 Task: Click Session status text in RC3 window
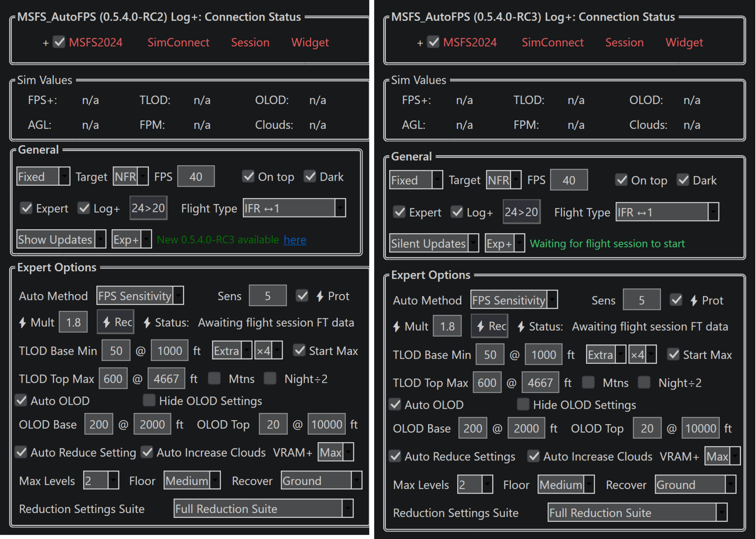[624, 42]
